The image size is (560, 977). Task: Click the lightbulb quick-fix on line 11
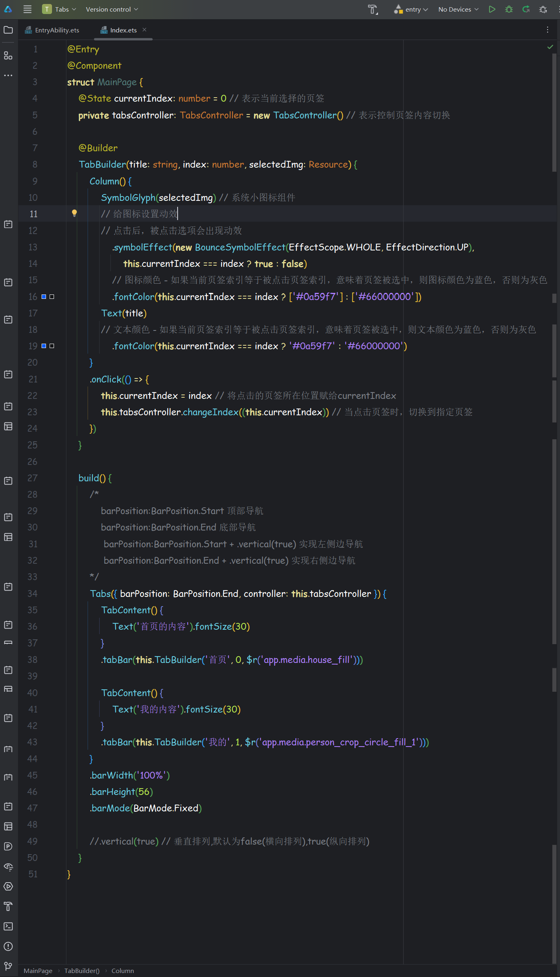click(74, 213)
